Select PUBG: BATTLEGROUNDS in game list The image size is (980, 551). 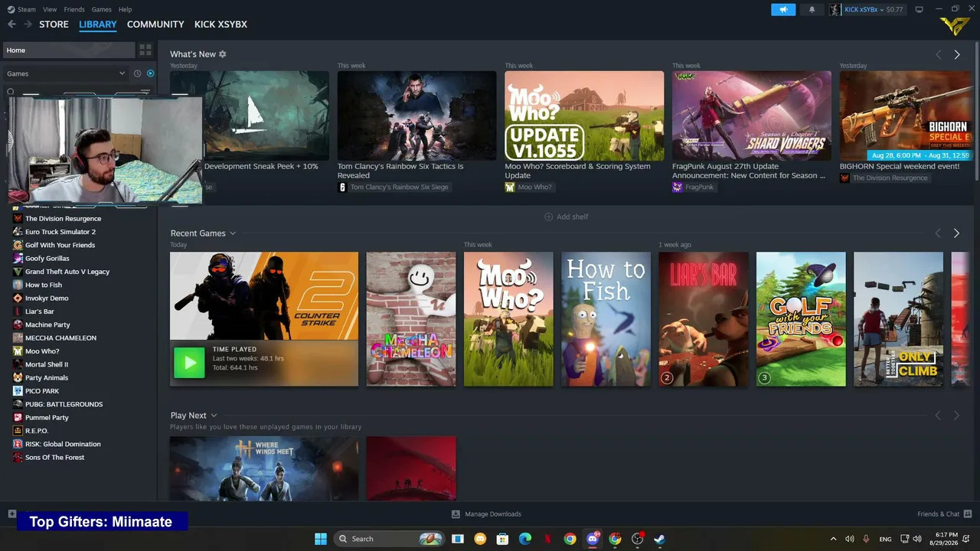coord(64,404)
